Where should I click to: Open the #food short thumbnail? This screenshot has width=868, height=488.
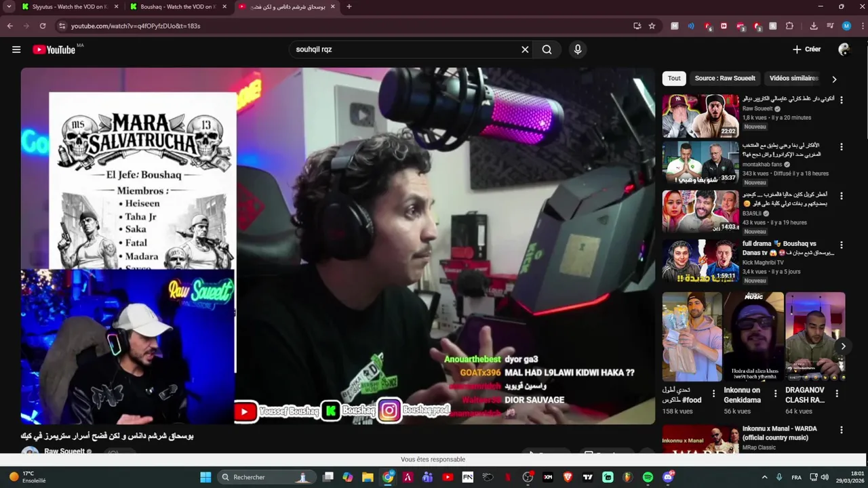tap(692, 337)
